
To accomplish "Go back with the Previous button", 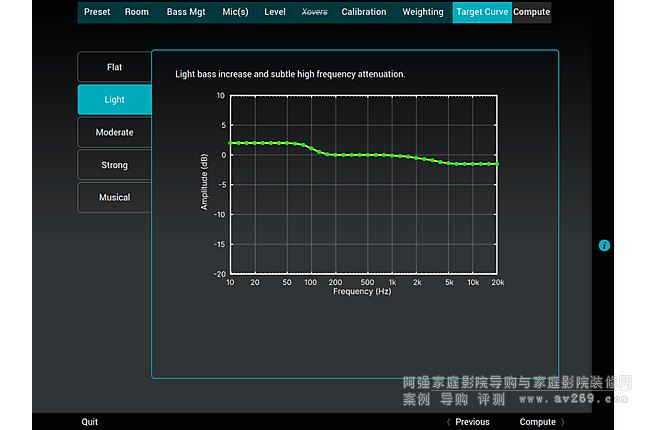I will (468, 422).
